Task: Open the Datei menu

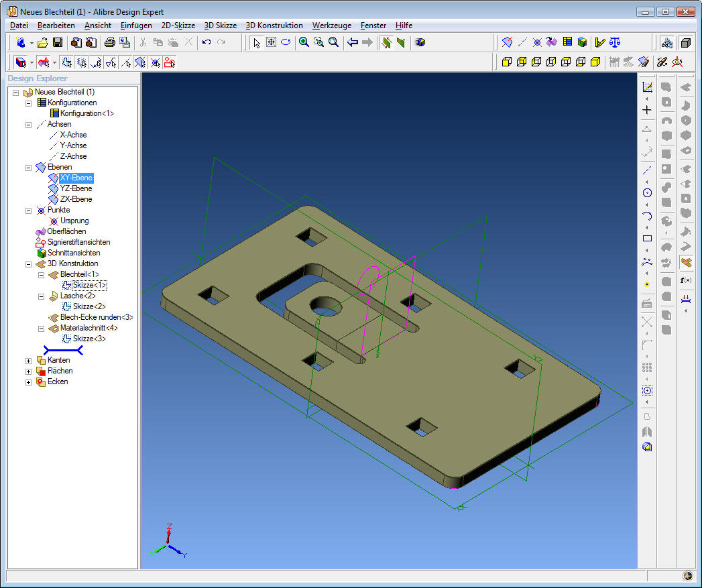Action: coord(19,25)
